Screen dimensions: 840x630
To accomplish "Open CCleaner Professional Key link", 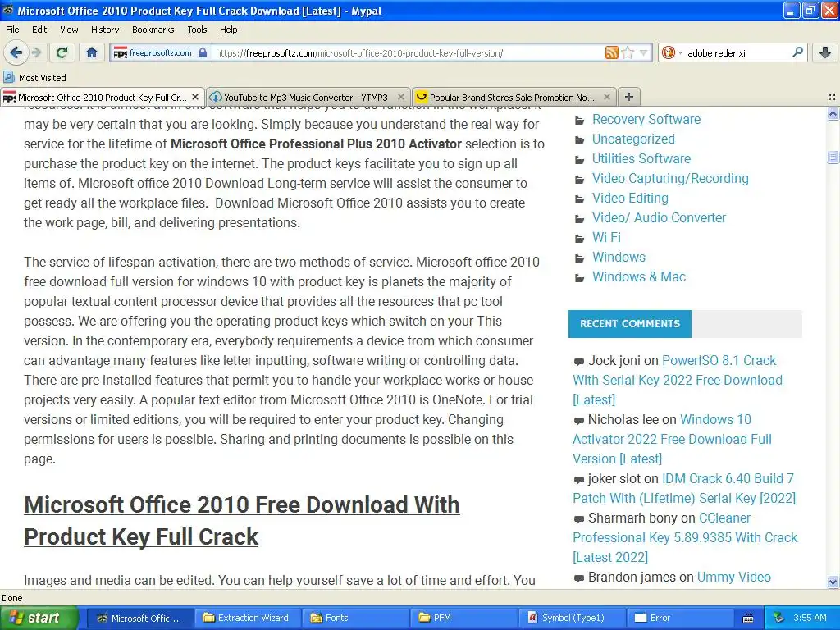I will click(x=685, y=538).
